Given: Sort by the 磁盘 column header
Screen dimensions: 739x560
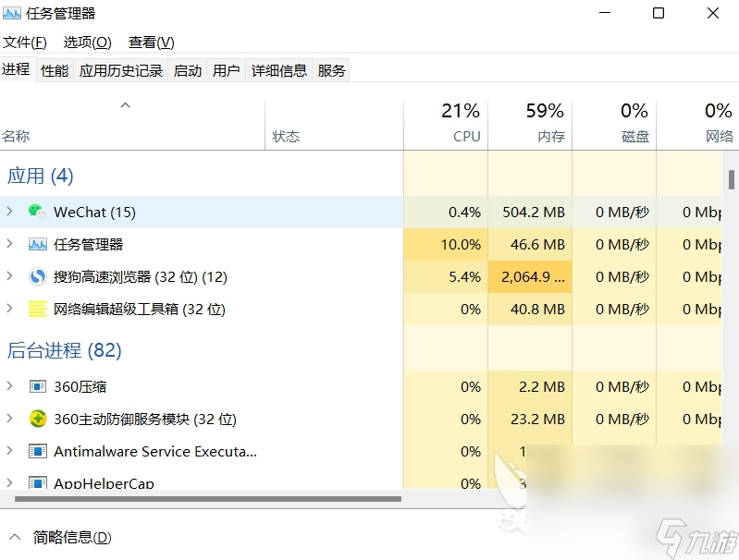Looking at the screenshot, I should pos(614,126).
